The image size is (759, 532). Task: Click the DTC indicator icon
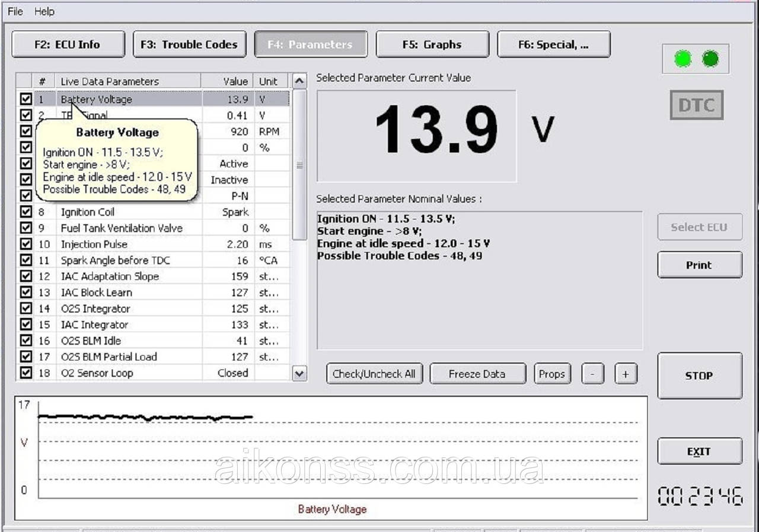(x=696, y=105)
